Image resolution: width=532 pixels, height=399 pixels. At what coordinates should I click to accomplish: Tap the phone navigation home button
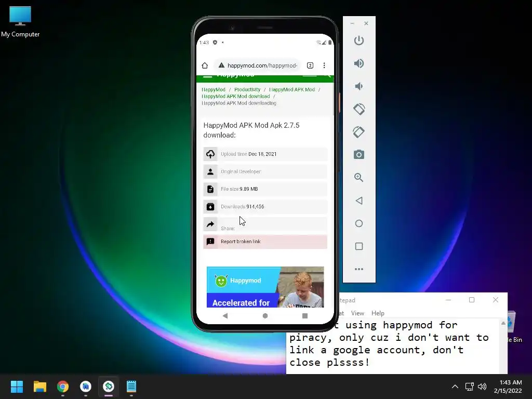point(265,316)
